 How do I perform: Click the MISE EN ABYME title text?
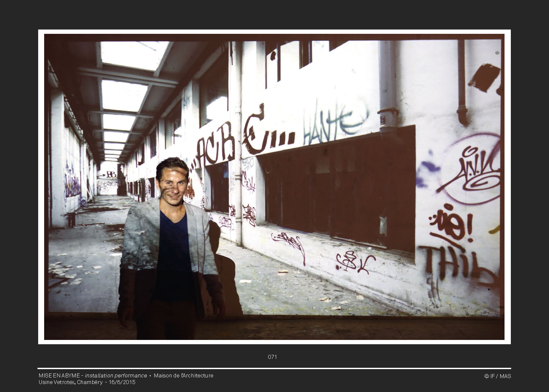click(x=59, y=375)
